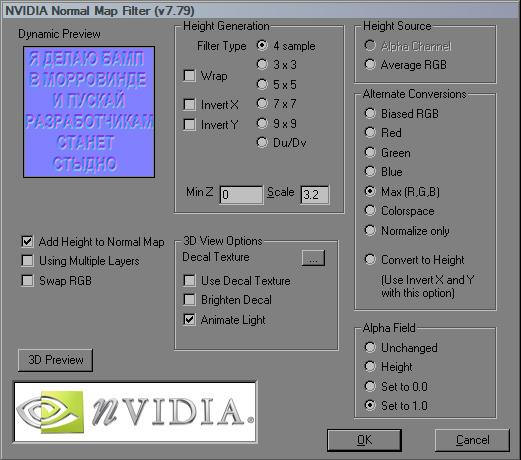Toggle Invert Y option
This screenshot has height=460, width=521.
pyautogui.click(x=189, y=125)
